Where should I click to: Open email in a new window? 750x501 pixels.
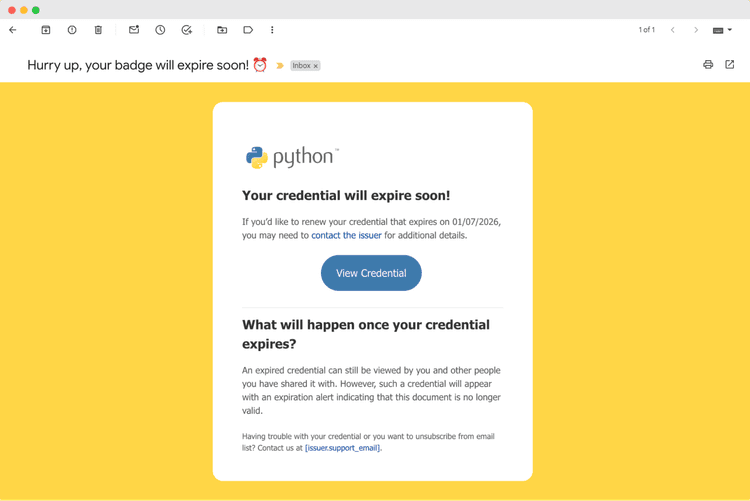730,65
